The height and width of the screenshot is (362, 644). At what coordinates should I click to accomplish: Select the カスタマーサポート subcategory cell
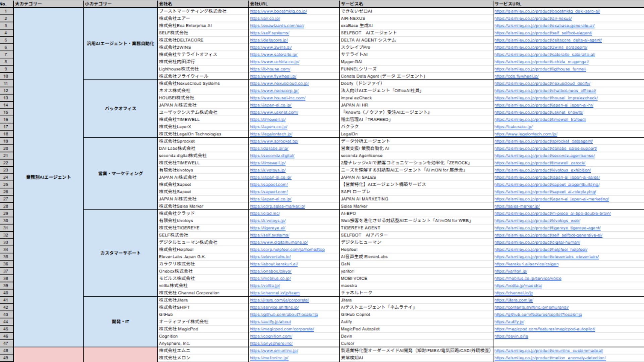[120, 253]
